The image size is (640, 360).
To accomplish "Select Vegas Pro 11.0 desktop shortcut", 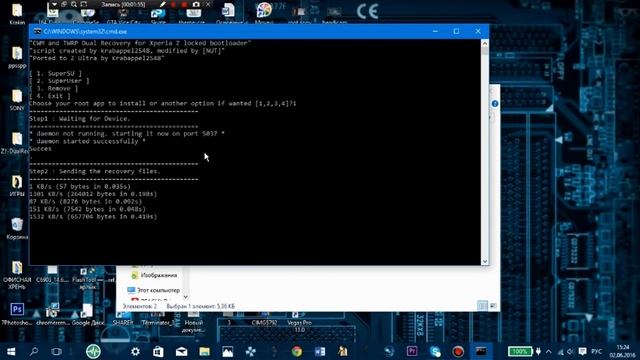I will (299, 322).
